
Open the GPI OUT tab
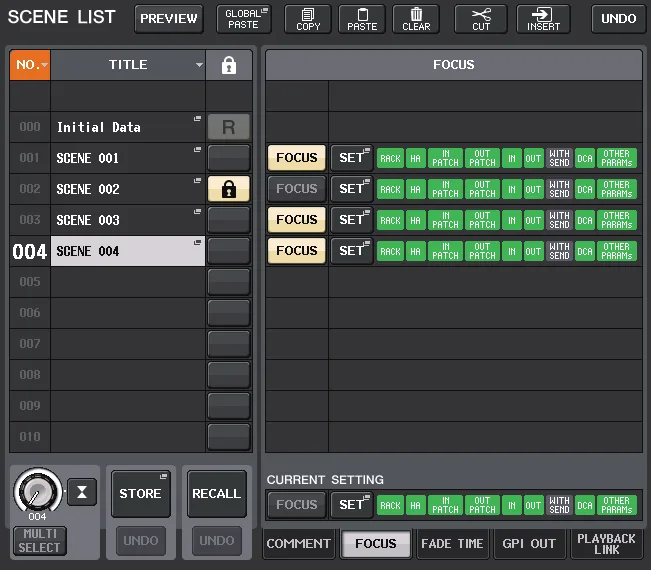(529, 544)
